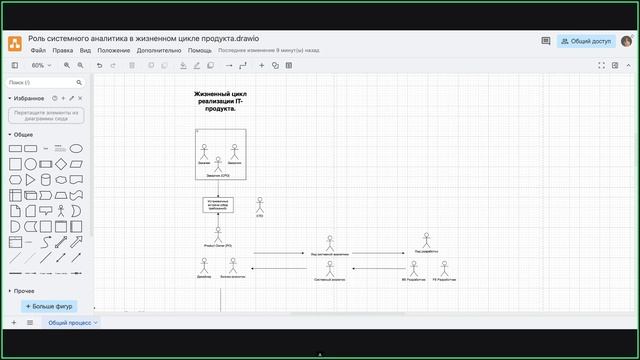Select the cloud shape in Общие palette
Image resolution: width=640 pixels, height=360 pixels.
pos(61,180)
